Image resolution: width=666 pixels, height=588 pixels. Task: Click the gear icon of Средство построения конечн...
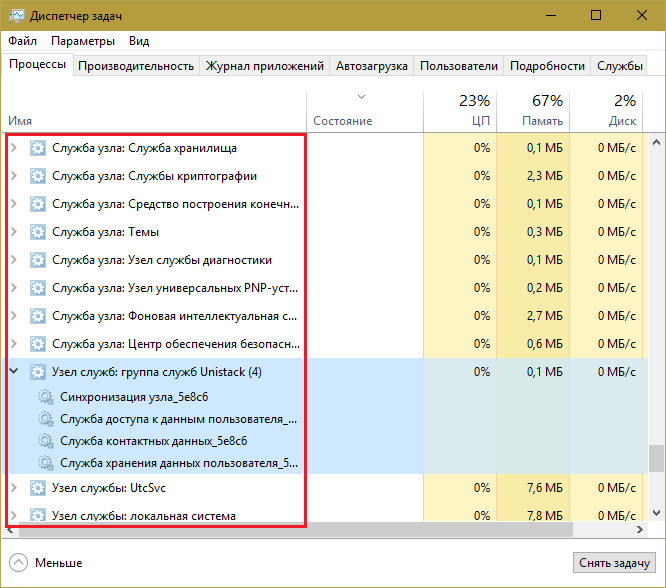(x=38, y=204)
